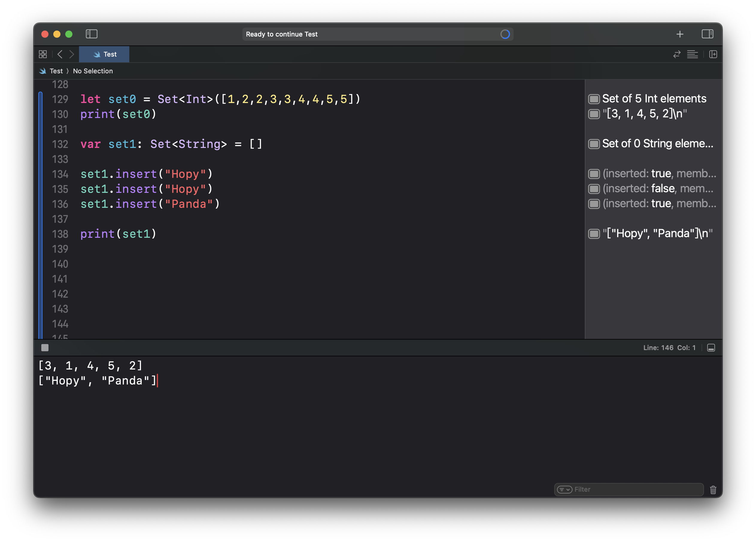Image resolution: width=756 pixels, height=542 pixels.
Task: Select the Test tab
Action: click(x=104, y=54)
